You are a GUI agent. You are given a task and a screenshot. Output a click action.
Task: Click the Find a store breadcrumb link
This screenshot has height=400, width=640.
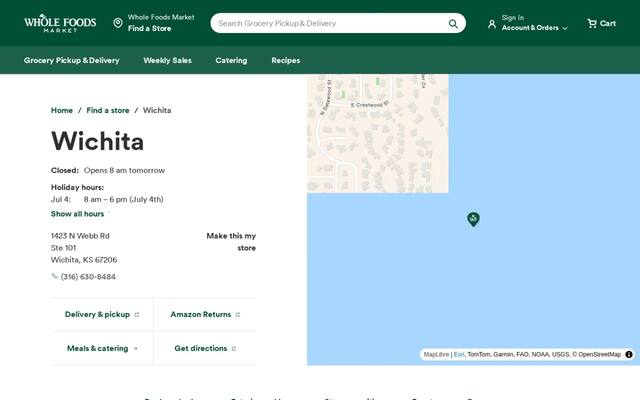tap(108, 110)
